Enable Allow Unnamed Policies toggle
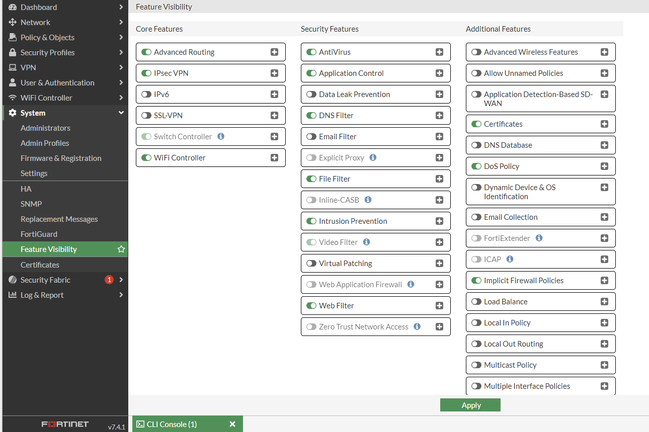649x432 pixels. click(476, 73)
